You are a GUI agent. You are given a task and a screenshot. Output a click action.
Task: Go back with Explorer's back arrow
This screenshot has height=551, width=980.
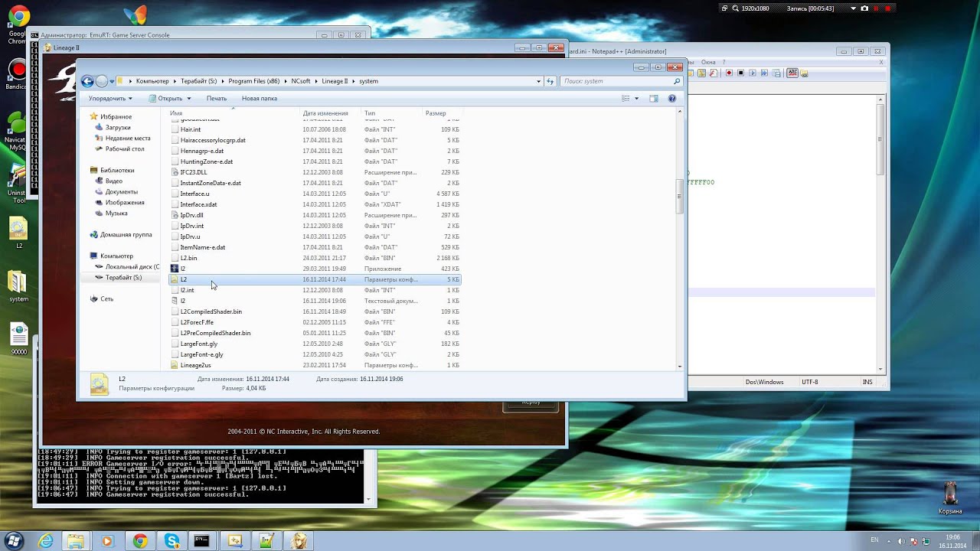(87, 81)
